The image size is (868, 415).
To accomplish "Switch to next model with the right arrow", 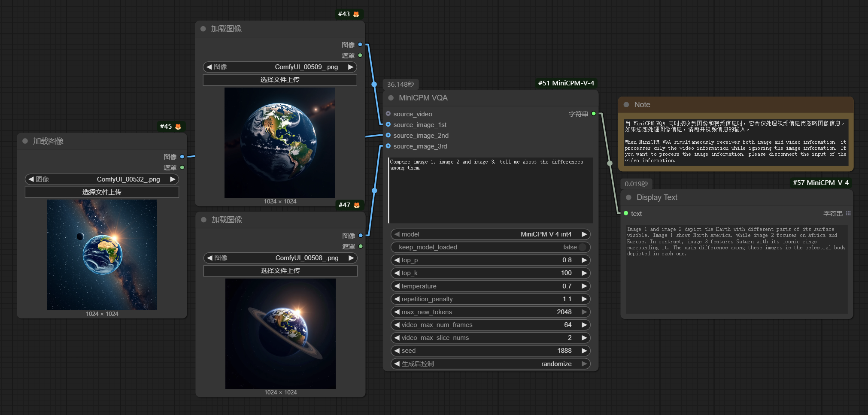I will click(x=584, y=234).
